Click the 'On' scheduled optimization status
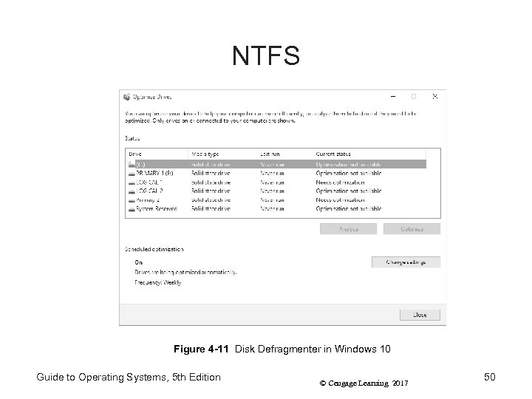The width and height of the screenshot is (532, 399). pos(138,262)
